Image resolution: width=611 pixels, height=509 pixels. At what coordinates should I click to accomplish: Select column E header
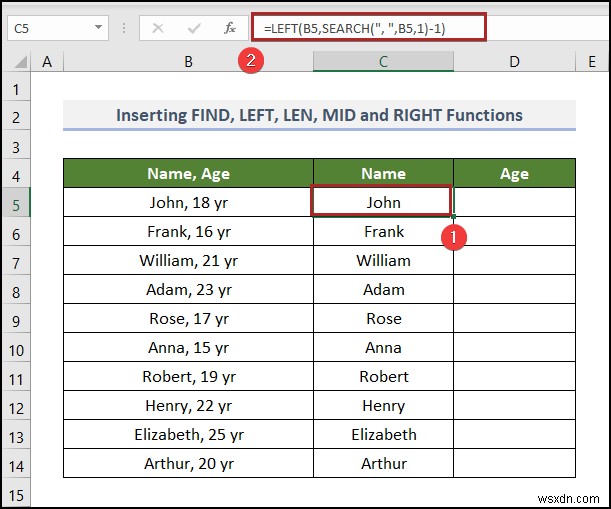592,62
